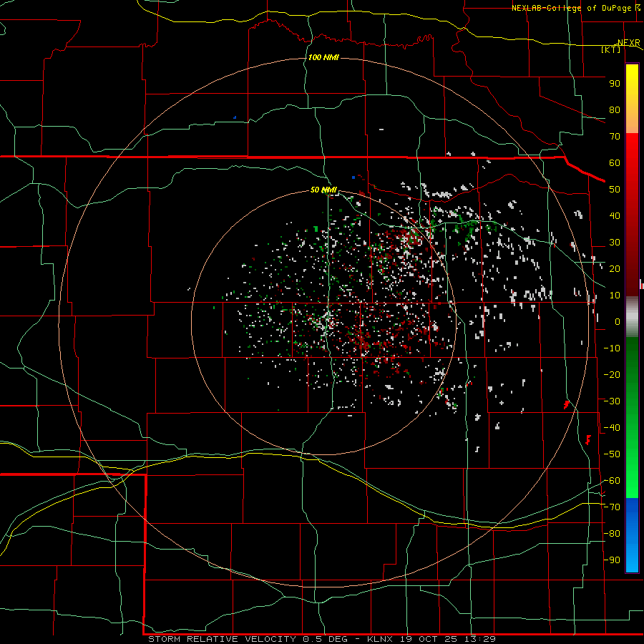
Task: Click the -10 scale label
Action: 612,348
